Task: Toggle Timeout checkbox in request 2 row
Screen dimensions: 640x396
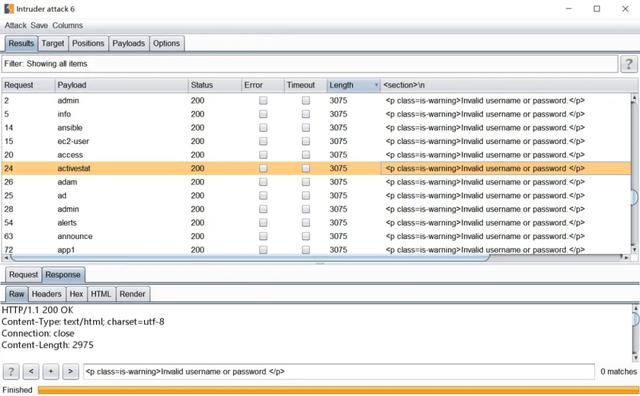Action: [x=306, y=100]
